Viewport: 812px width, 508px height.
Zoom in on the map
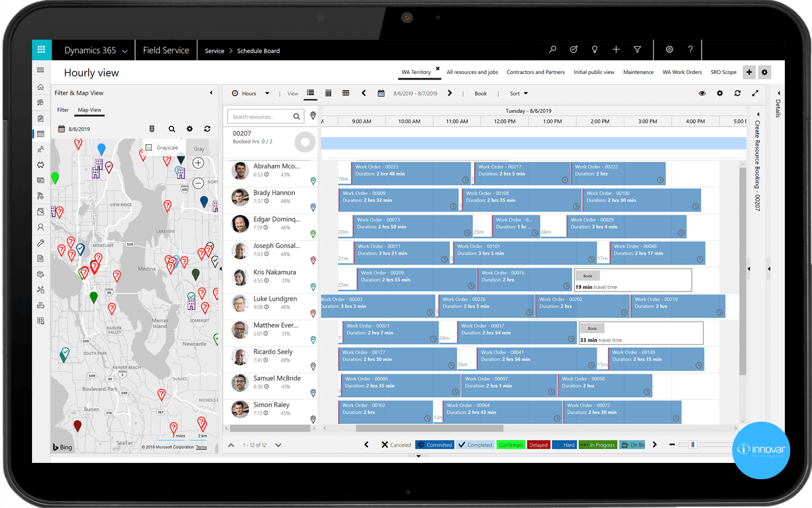coord(198,163)
